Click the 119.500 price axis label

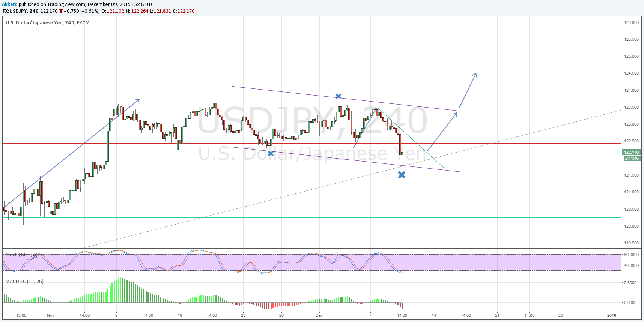[x=631, y=243]
